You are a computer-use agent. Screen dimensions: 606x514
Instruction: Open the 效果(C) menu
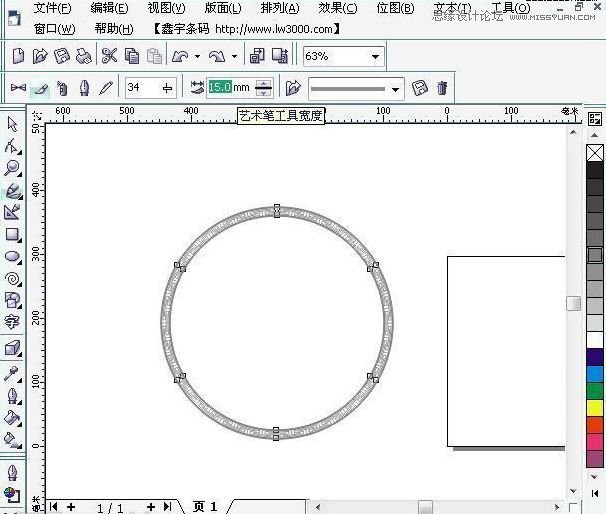(338, 8)
